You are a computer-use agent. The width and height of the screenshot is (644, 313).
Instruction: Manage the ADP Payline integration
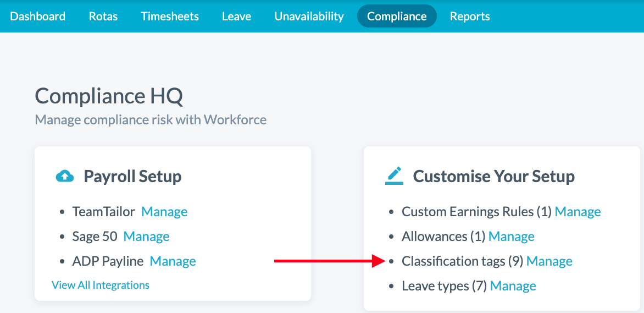tap(173, 261)
